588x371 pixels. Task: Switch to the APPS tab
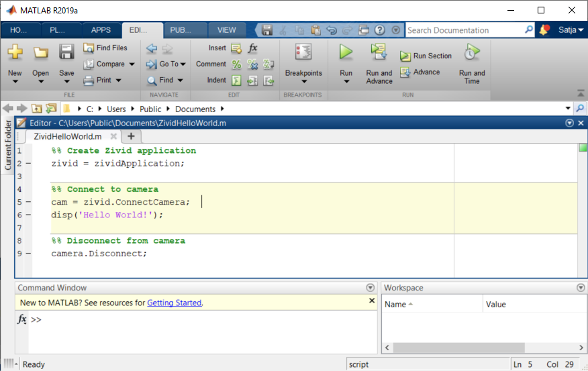click(101, 30)
